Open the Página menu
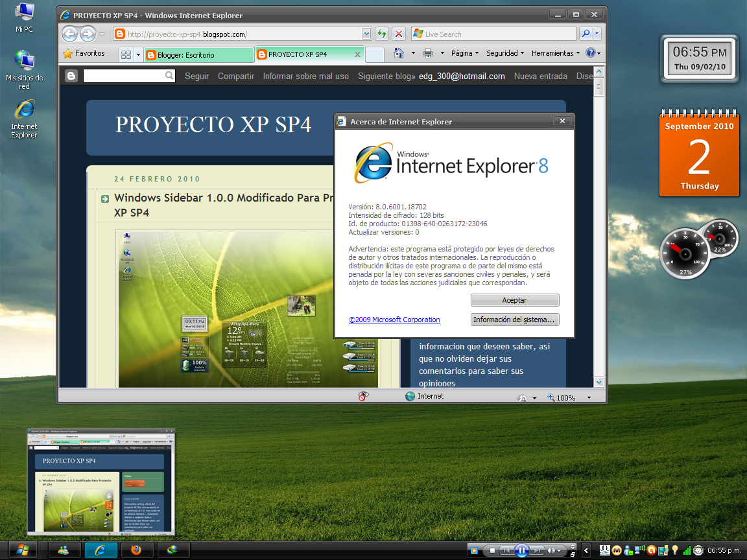 click(x=464, y=53)
